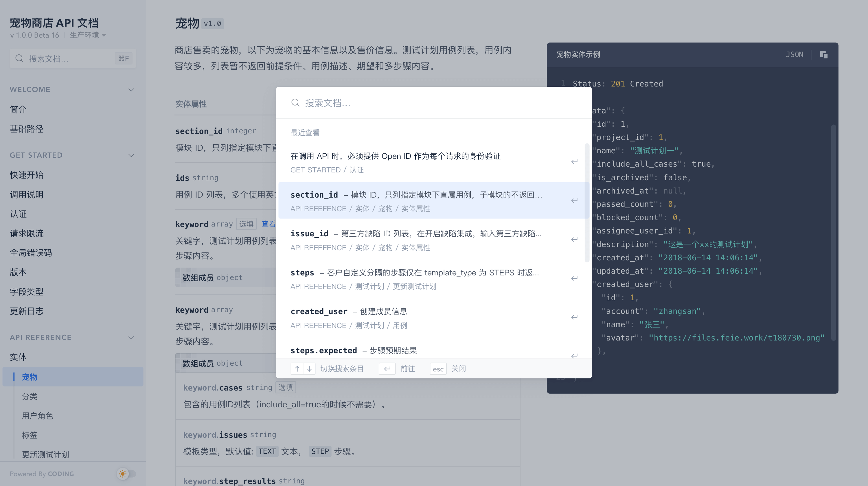Click the avatar URL string in the JSON example
Screen dimensions: 868x486
[736, 338]
